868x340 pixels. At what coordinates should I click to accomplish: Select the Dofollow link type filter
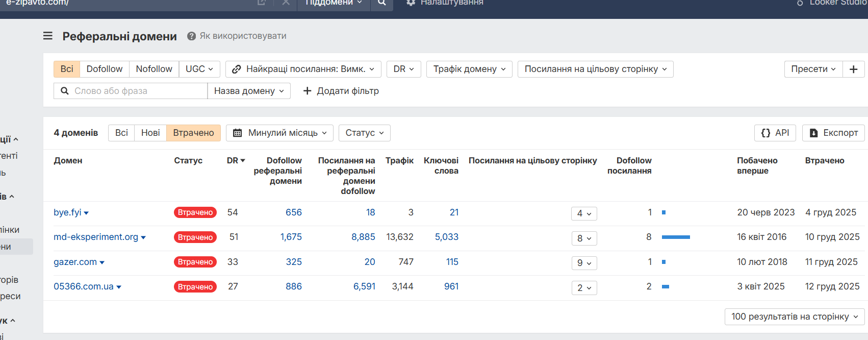(104, 69)
